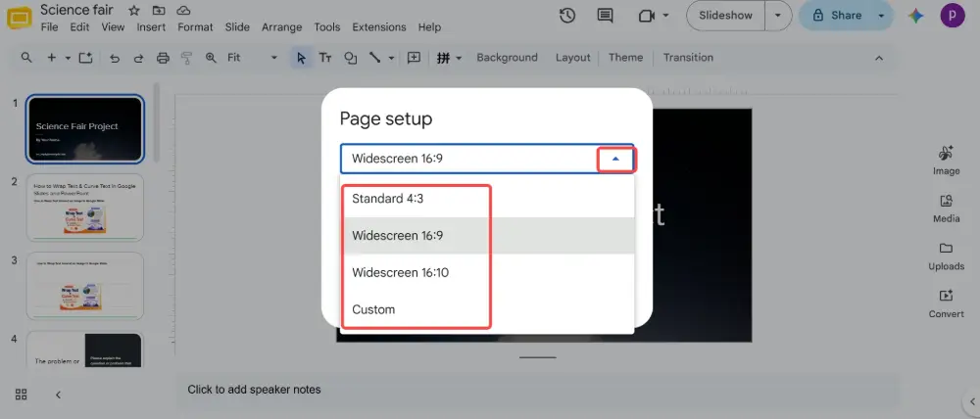Open the Gemini sparkle icon
The height and width of the screenshot is (419, 980).
tap(915, 17)
